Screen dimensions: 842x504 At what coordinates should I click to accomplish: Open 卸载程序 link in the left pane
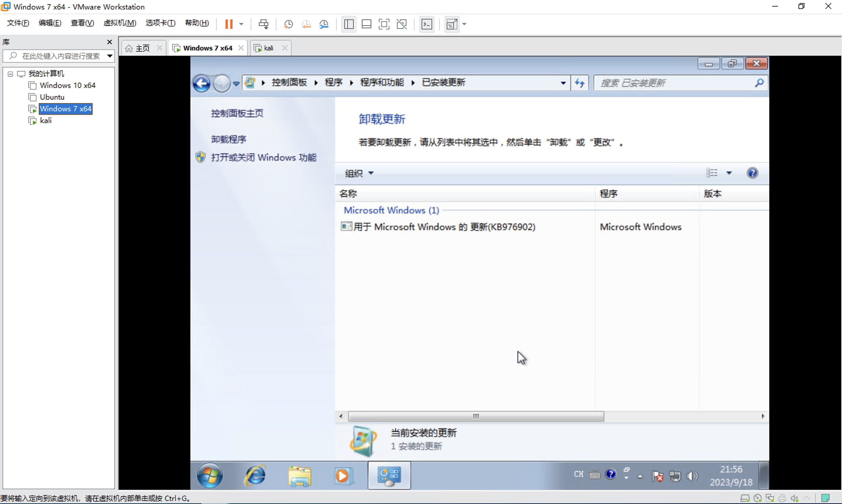(229, 139)
